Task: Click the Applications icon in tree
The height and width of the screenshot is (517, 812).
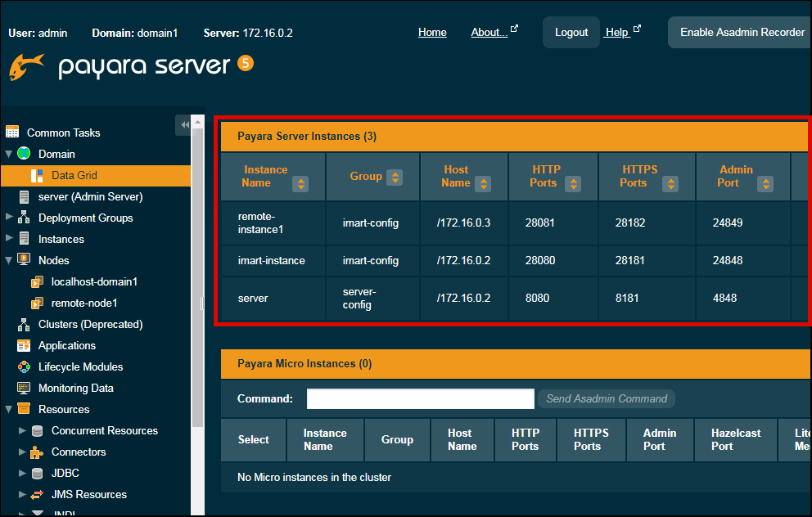Action: click(24, 345)
